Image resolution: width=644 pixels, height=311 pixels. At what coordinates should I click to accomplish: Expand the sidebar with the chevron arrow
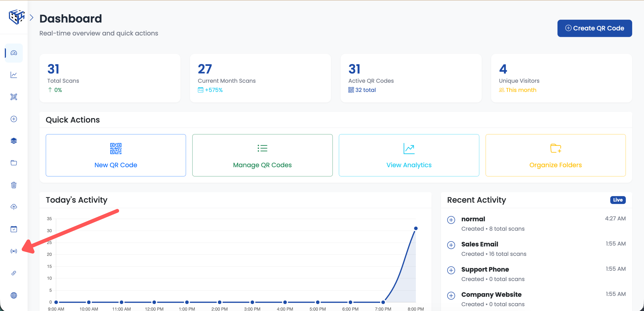pyautogui.click(x=32, y=18)
